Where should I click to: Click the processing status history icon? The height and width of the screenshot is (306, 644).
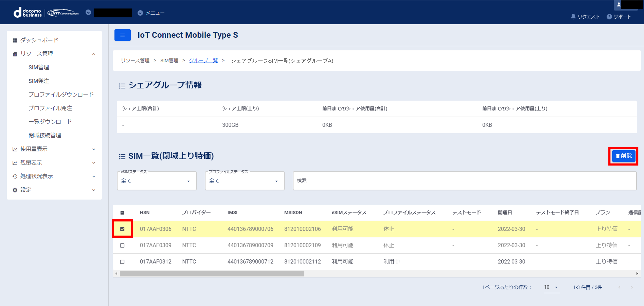click(x=15, y=176)
